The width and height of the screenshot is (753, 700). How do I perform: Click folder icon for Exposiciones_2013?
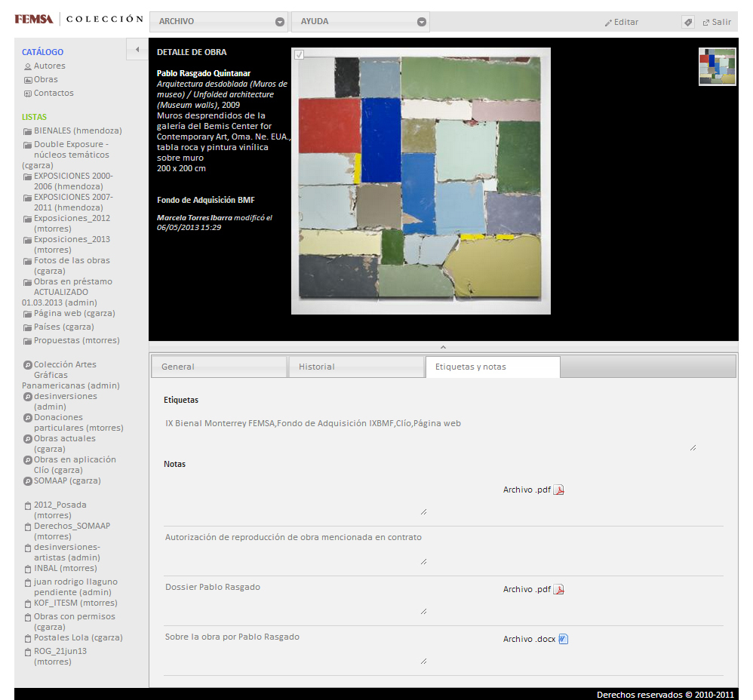point(28,240)
